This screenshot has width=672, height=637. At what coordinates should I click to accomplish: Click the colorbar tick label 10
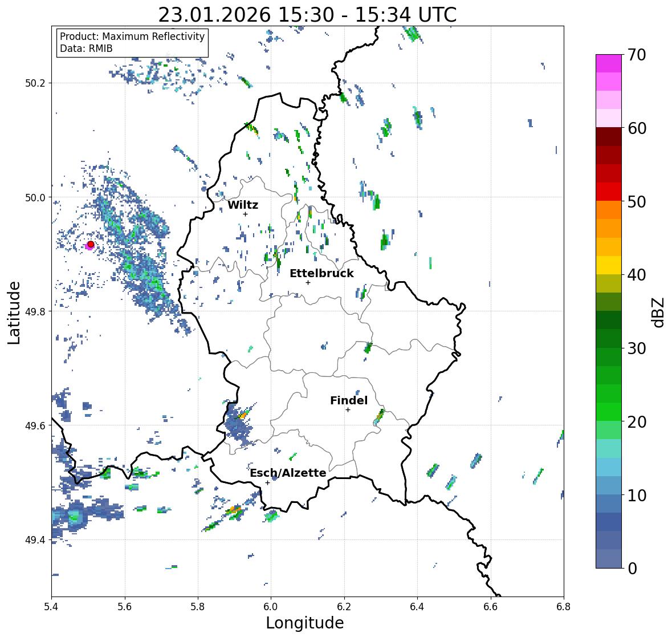tap(637, 495)
